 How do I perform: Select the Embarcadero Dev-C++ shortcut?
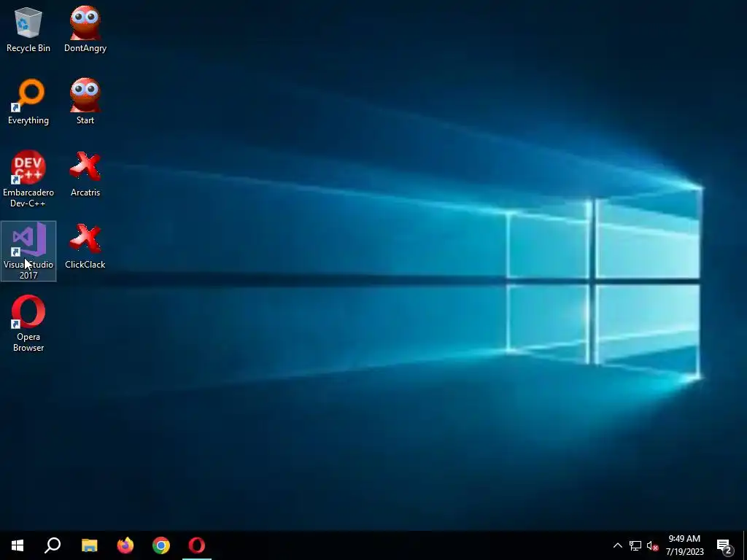28,179
